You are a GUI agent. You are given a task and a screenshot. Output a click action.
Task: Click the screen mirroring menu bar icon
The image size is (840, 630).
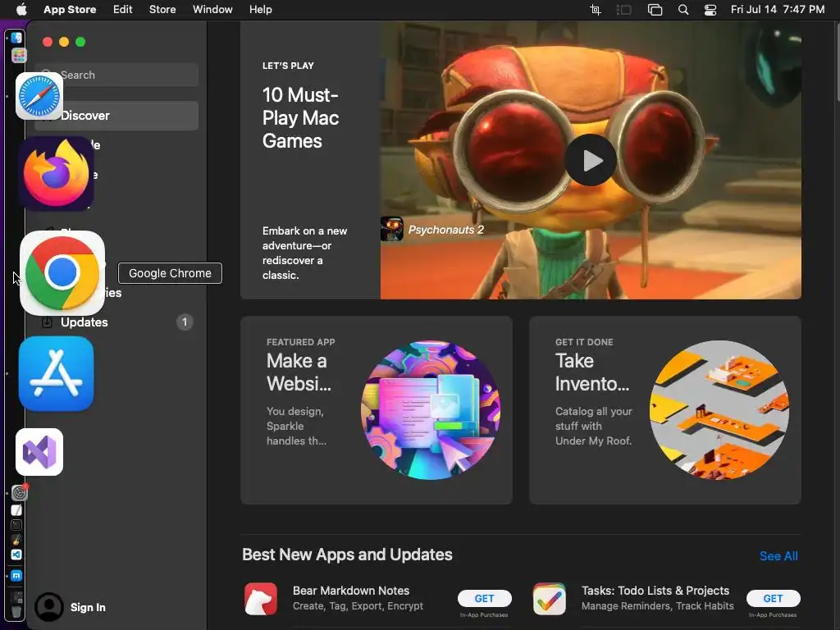coord(655,10)
